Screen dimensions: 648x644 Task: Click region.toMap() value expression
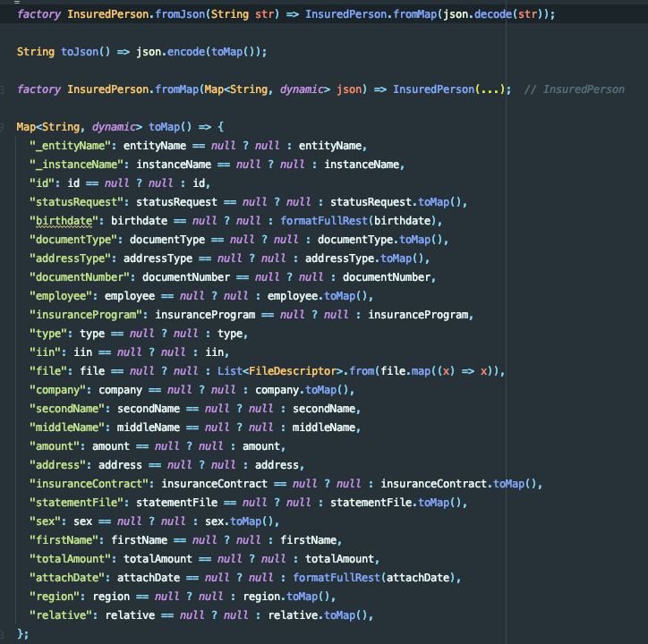[x=286, y=597]
